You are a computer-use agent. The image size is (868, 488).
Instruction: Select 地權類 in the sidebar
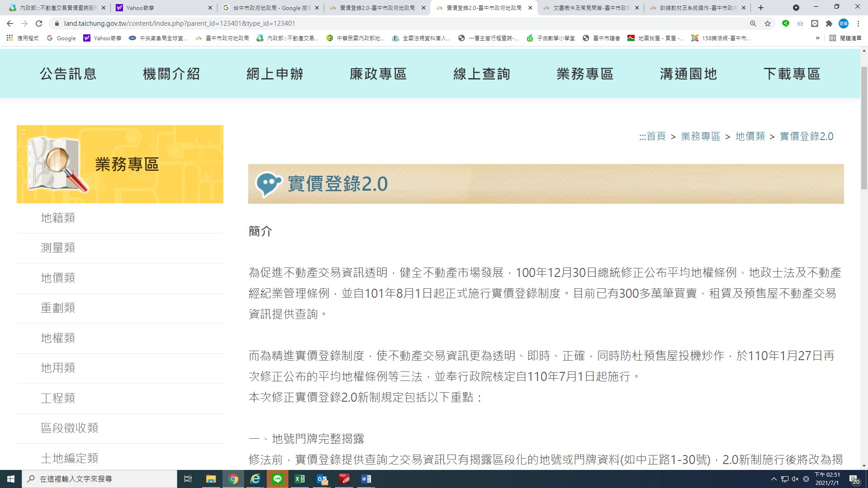tap(120, 338)
